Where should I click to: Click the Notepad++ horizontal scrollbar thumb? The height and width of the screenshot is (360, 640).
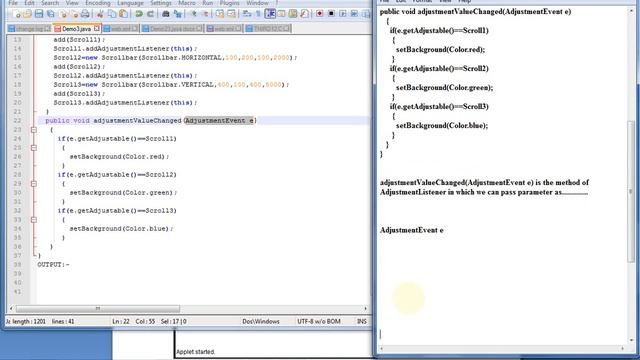[x=98, y=309]
